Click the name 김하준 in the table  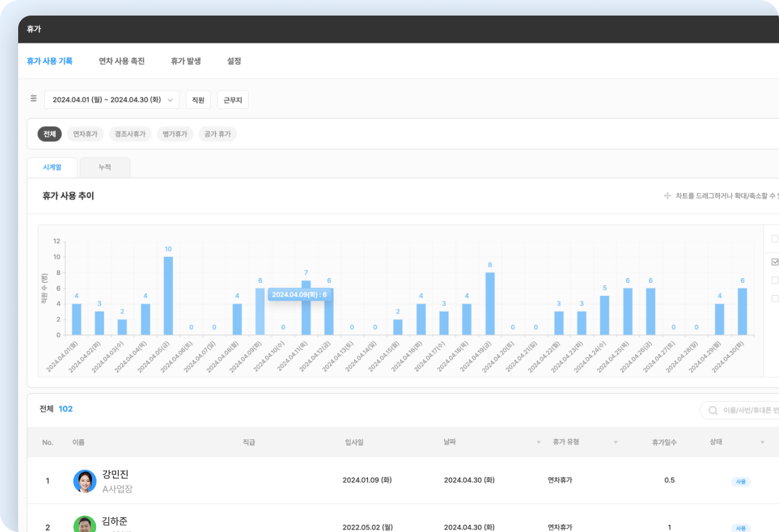click(x=116, y=520)
